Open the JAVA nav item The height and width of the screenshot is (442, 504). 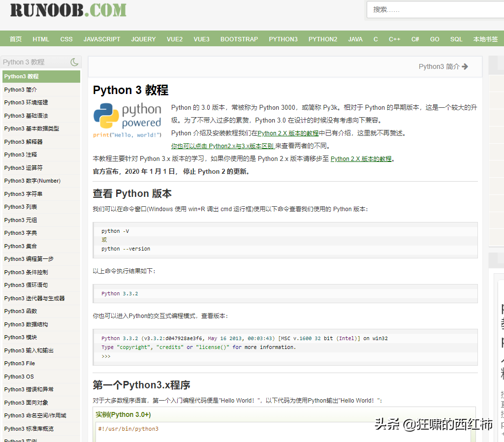pos(355,39)
